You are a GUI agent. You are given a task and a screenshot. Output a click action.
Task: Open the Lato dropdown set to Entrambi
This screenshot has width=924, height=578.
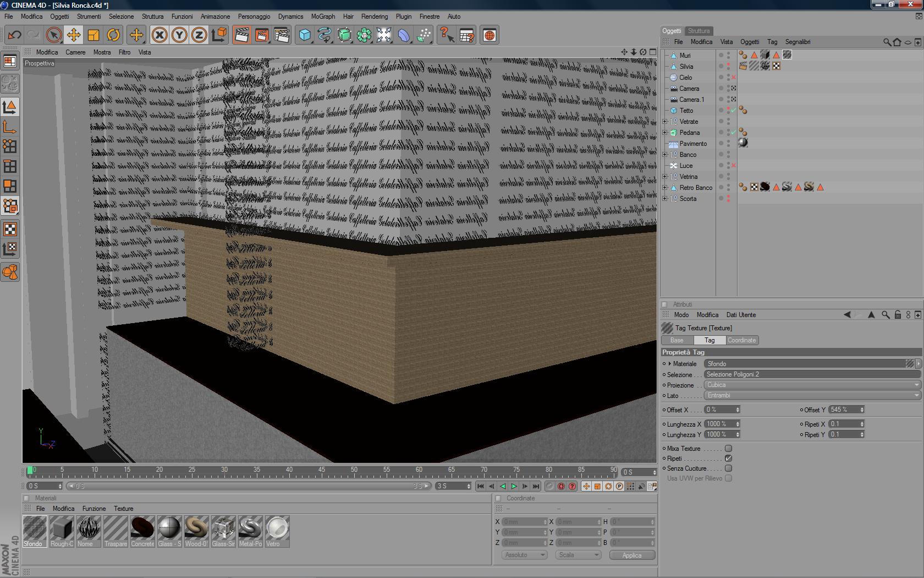[x=813, y=395]
